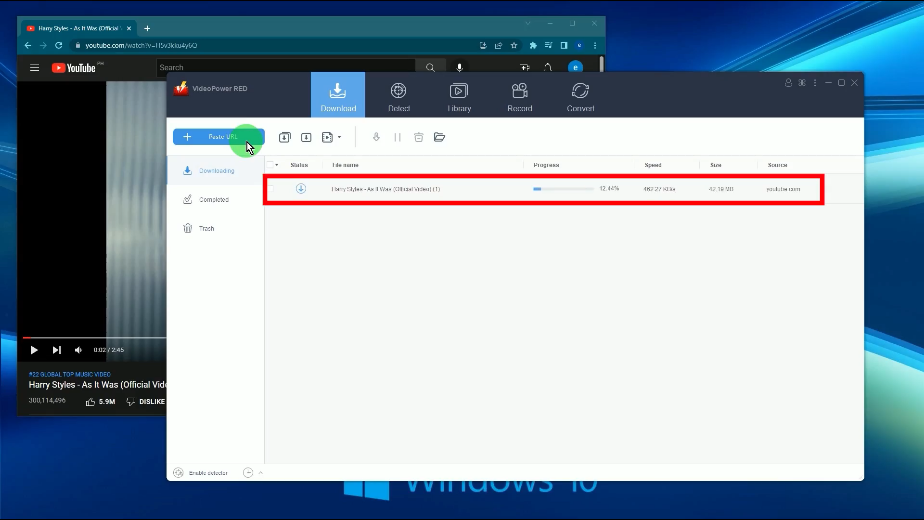Go to the YouTube home logo
This screenshot has width=924, height=520.
[74, 68]
